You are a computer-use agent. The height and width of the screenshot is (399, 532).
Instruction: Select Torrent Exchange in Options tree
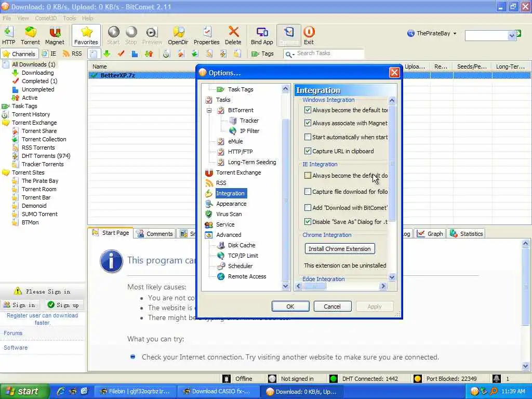point(238,172)
